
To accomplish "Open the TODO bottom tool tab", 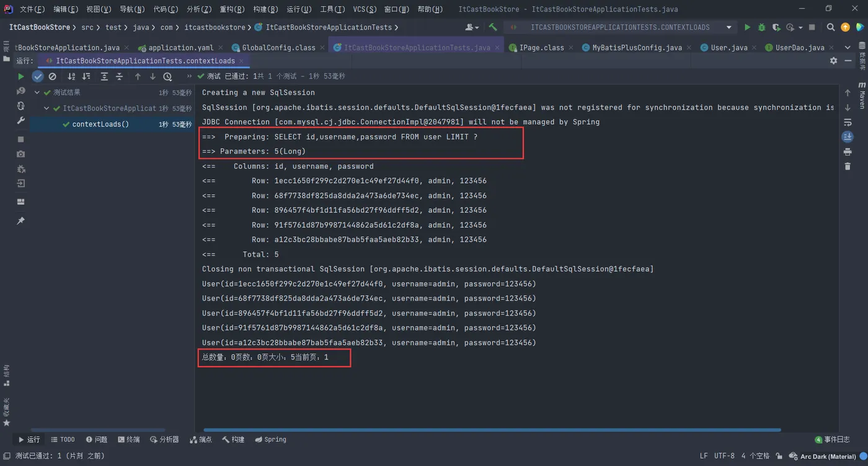I will coord(63,439).
